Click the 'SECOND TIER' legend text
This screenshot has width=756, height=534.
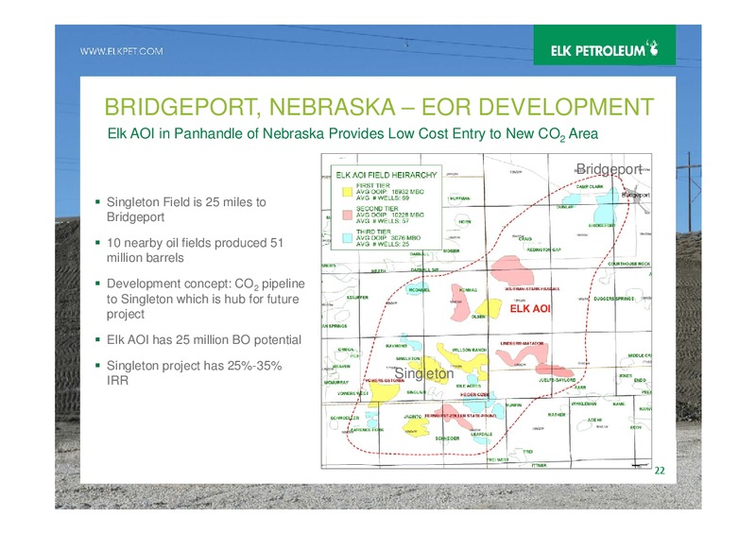(x=377, y=208)
